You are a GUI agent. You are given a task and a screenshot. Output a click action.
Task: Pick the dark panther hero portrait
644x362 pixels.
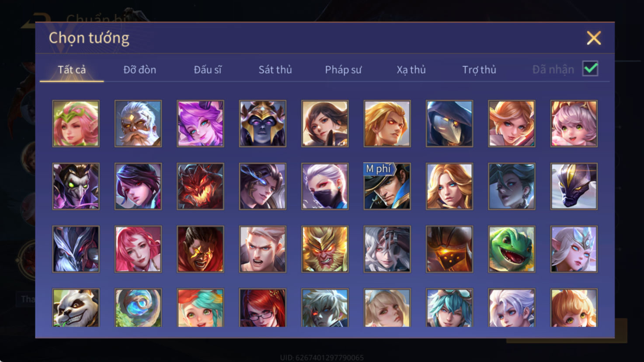click(574, 186)
